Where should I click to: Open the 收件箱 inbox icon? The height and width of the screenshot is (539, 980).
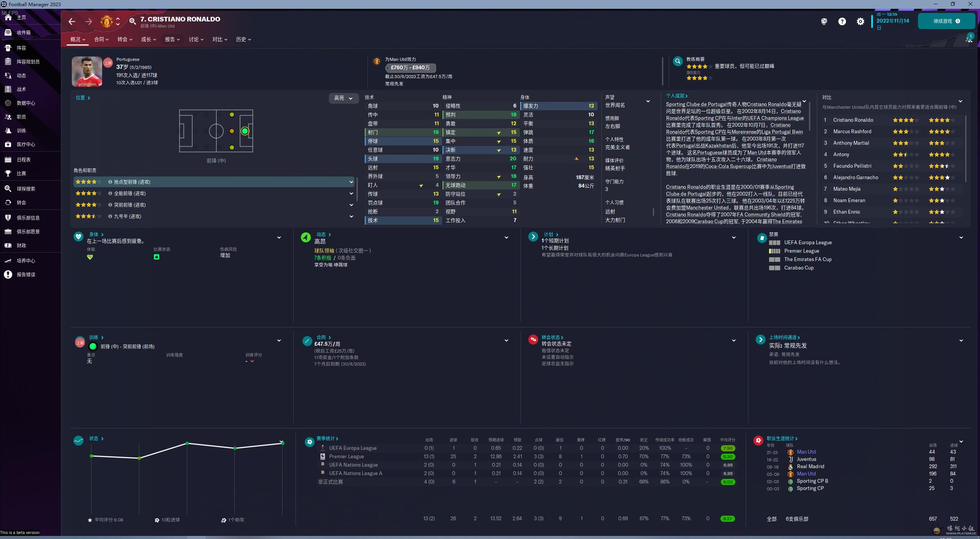coord(8,33)
